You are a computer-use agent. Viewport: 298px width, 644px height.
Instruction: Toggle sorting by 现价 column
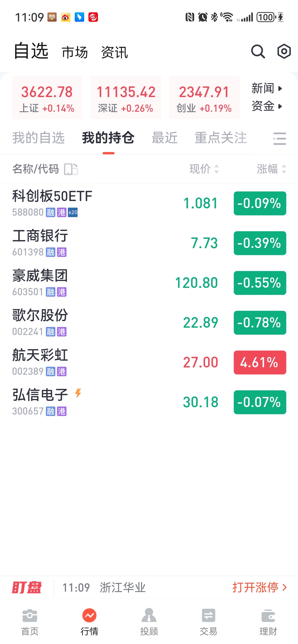coord(204,169)
